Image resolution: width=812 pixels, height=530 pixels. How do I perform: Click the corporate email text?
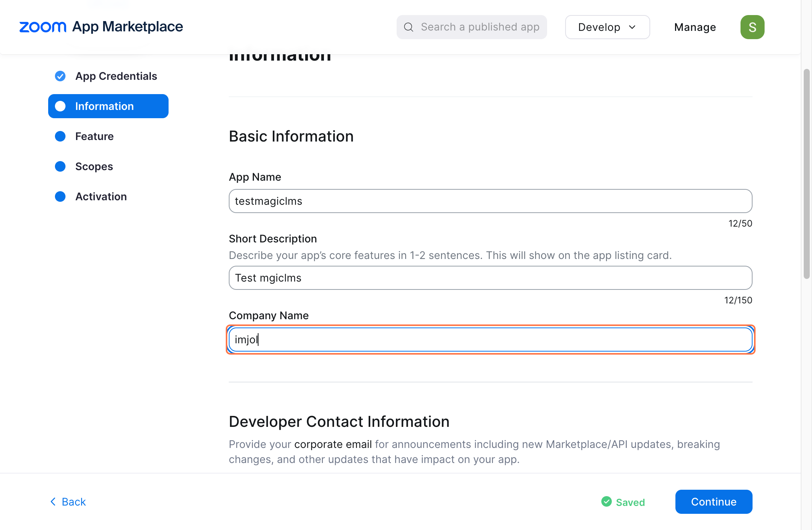333,444
